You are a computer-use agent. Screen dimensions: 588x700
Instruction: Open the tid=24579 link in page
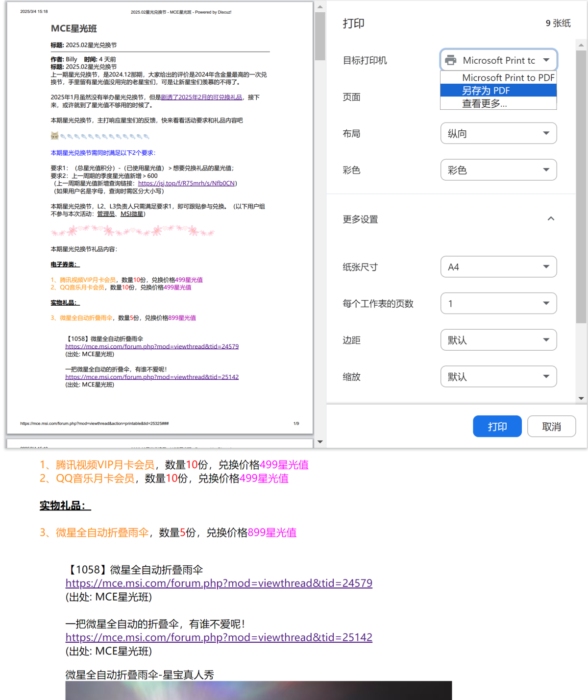(x=219, y=583)
